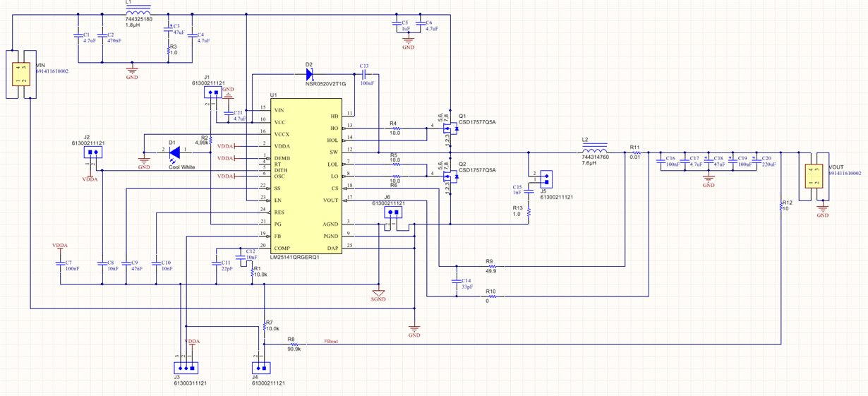Click the Q1 CSD17577Q5A MOSFET symbol
The width and height of the screenshot is (868, 396).
[x=448, y=128]
